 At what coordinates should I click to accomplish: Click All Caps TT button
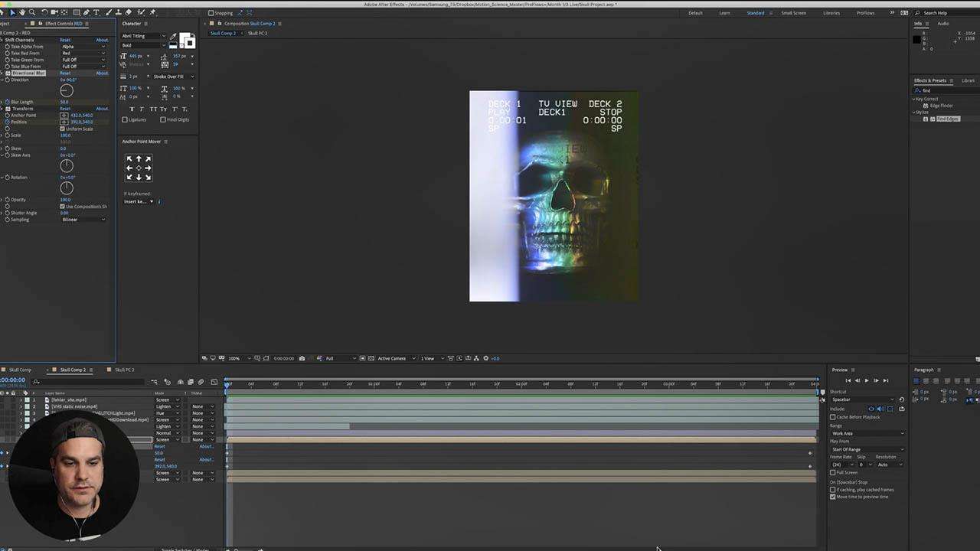[153, 109]
